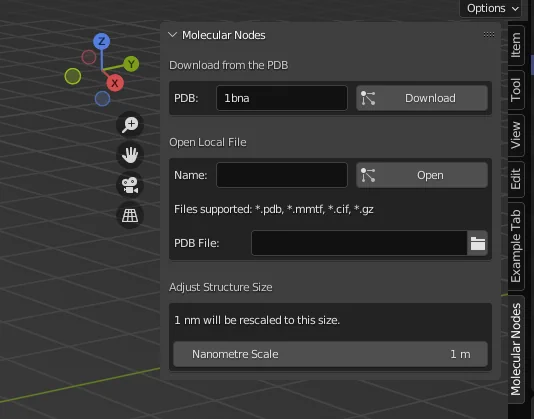Click the folder icon beside PDB File
The image size is (534, 419).
[x=477, y=243]
